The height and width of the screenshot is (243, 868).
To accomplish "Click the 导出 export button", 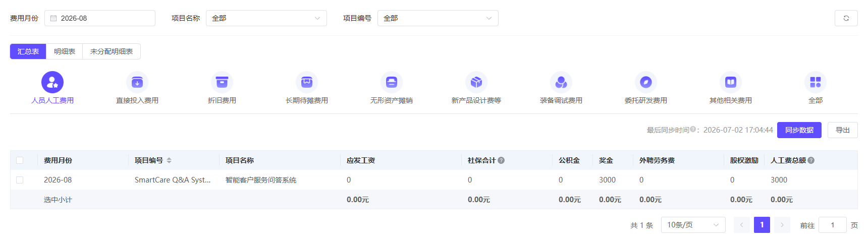I will point(843,130).
